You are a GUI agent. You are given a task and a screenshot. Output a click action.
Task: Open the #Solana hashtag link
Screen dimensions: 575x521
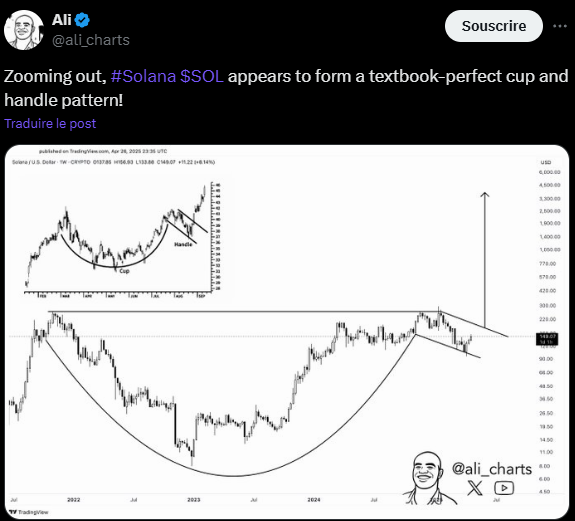click(x=143, y=76)
